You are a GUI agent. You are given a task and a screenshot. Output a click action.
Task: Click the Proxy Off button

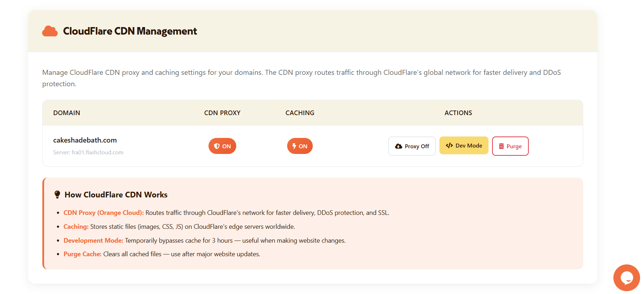click(412, 146)
